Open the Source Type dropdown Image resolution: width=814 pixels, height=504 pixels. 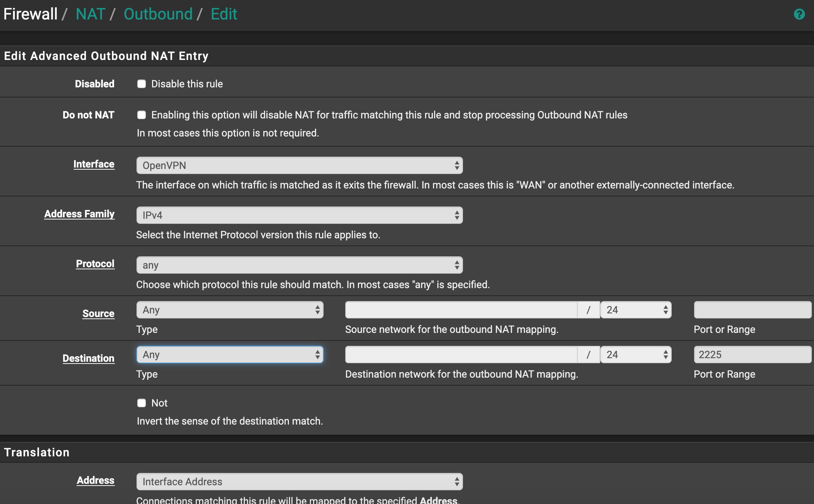pos(228,310)
